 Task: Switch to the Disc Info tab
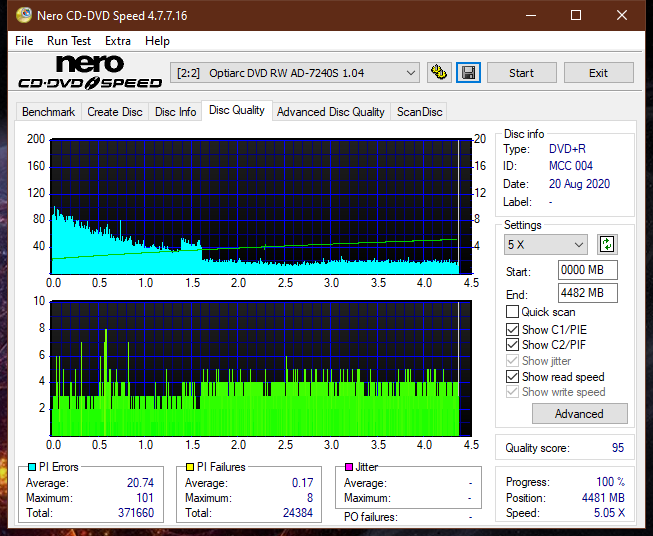point(175,112)
